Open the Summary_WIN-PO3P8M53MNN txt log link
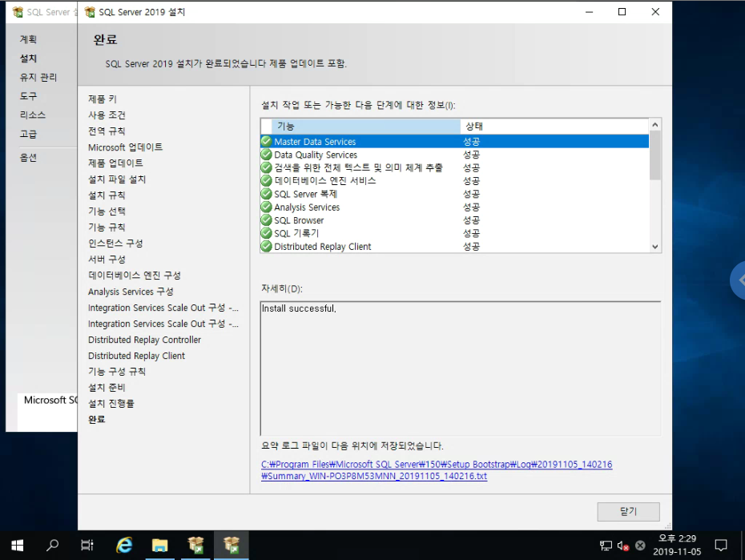Image resolution: width=745 pixels, height=560 pixels. pos(374,476)
